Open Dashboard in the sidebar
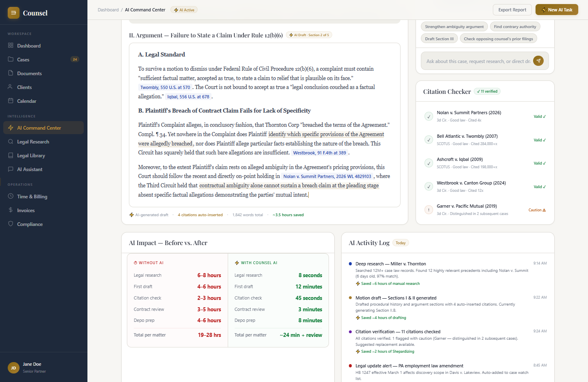Image resolution: width=588 pixels, height=382 pixels. coord(44,46)
